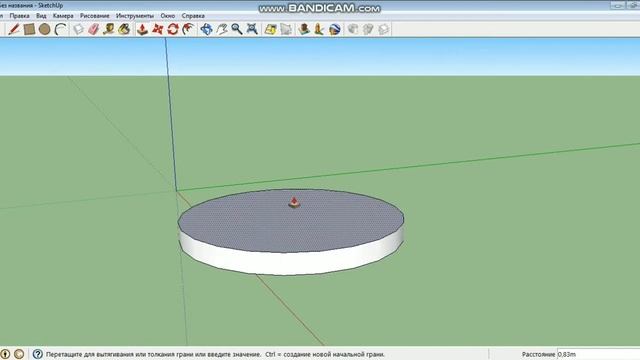Open the Правка menu
Screen dimensions: 640x360
pos(19,16)
